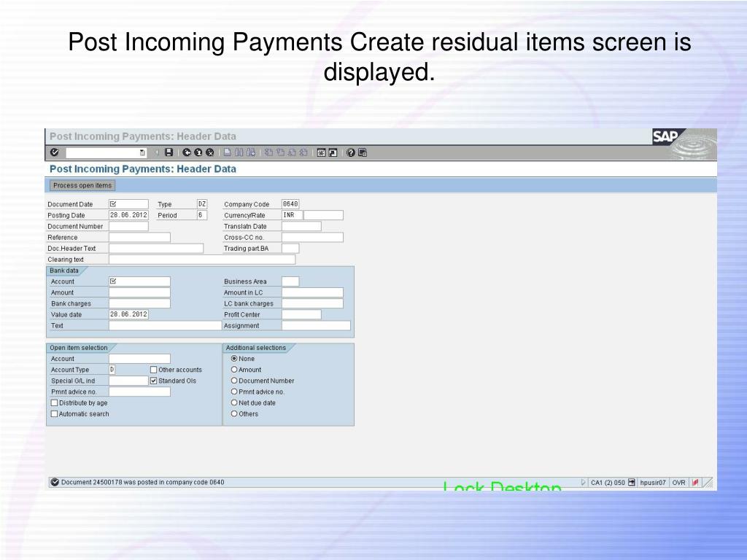Uncheck the Standard OIs checkbox
Screen dimensions: 747x560
pos(153,381)
